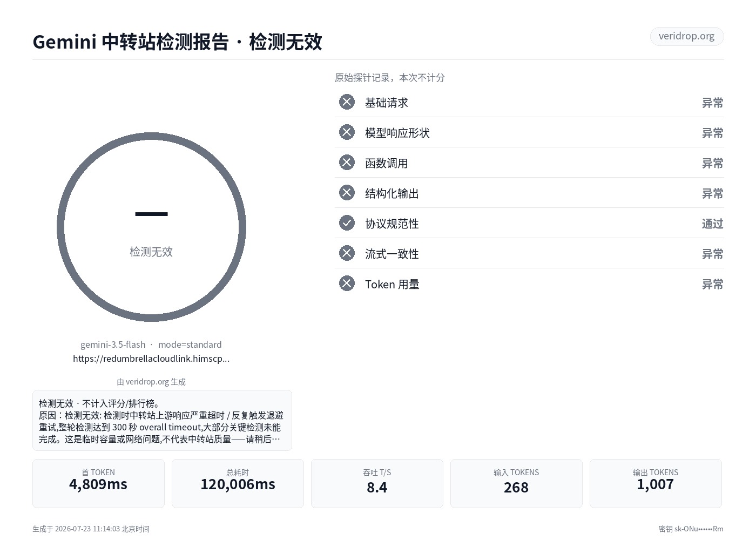Select the 输出 TOKENS 1,007 card
Screen dimensions: 756x540
656,483
